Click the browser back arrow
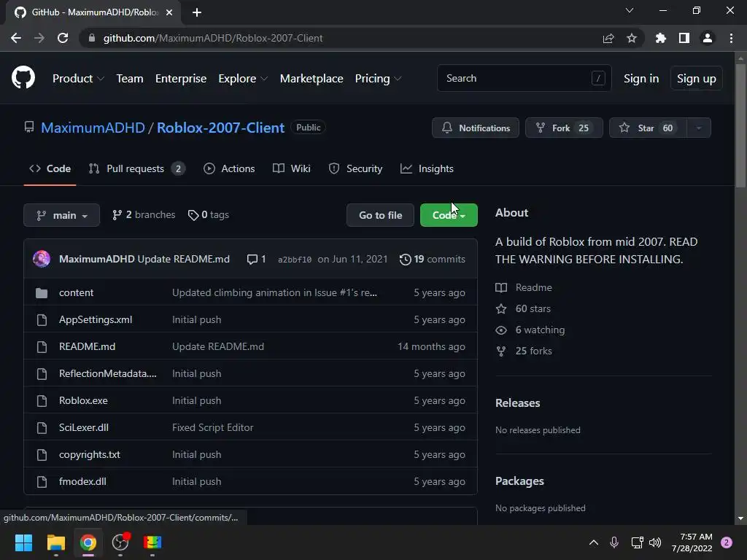The image size is (747, 560). click(16, 38)
